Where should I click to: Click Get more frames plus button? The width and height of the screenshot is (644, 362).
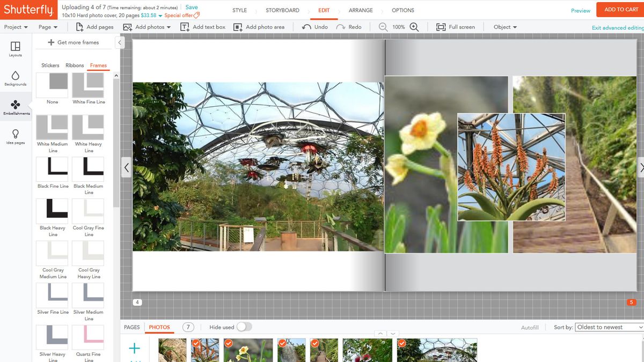(x=51, y=42)
